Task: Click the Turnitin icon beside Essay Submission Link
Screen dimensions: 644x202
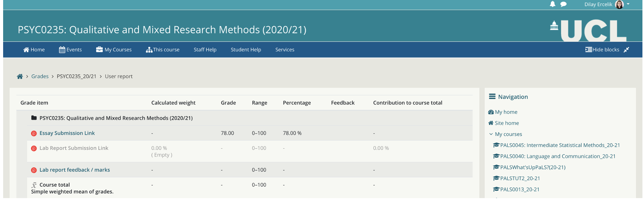Action: click(x=34, y=133)
